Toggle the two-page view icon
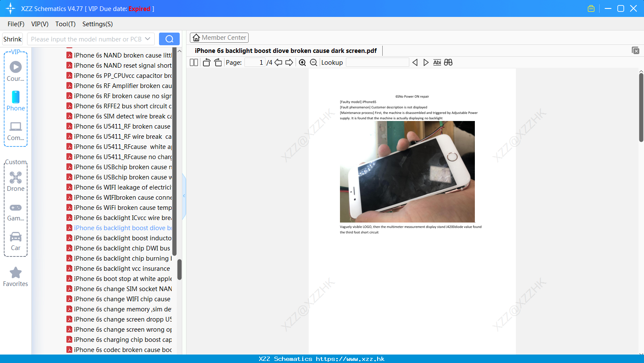The width and height of the screenshot is (644, 363). (194, 63)
